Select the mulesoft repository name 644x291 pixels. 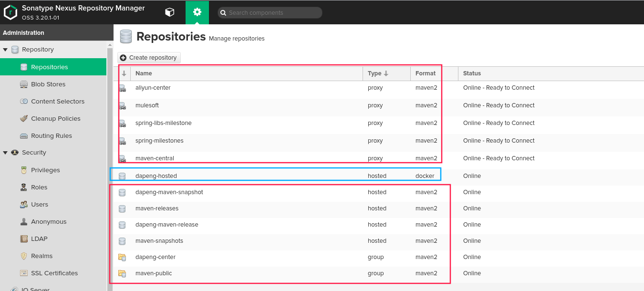147,105
